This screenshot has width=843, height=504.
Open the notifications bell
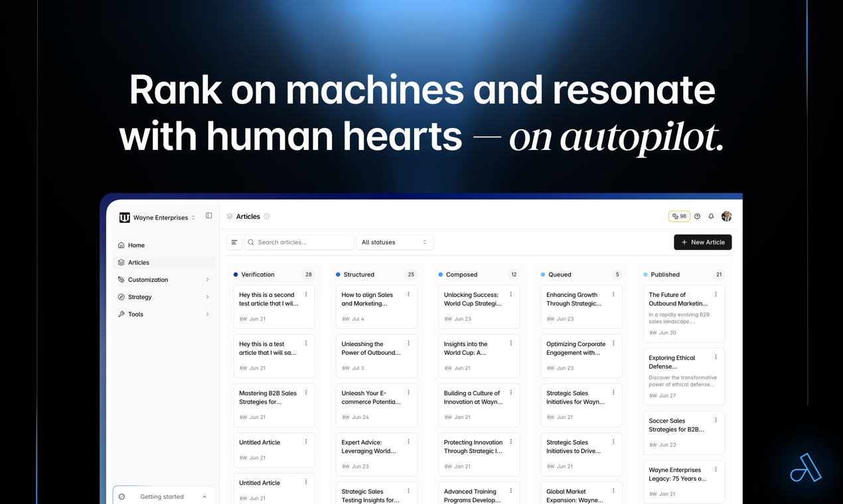coord(711,217)
